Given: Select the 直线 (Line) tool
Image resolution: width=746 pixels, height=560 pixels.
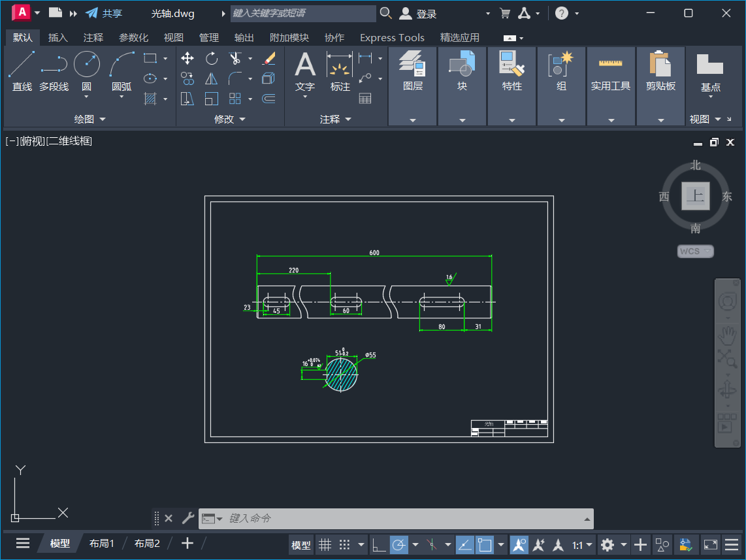Looking at the screenshot, I should click(22, 63).
